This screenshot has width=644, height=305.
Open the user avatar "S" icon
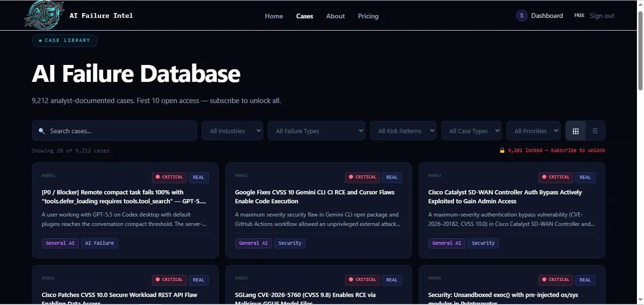(x=521, y=16)
